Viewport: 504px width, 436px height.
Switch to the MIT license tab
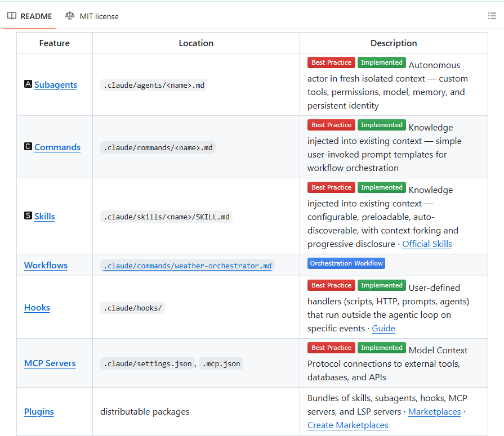click(92, 16)
